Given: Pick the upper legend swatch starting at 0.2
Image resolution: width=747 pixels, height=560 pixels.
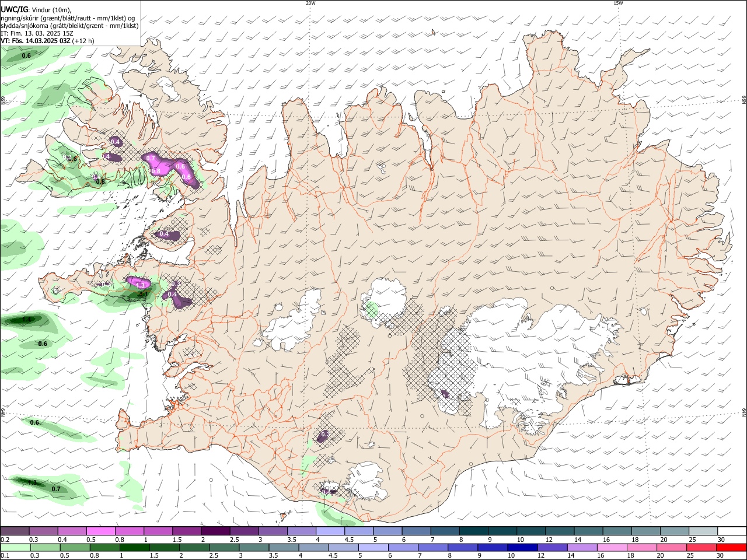Looking at the screenshot, I should coord(15,531).
